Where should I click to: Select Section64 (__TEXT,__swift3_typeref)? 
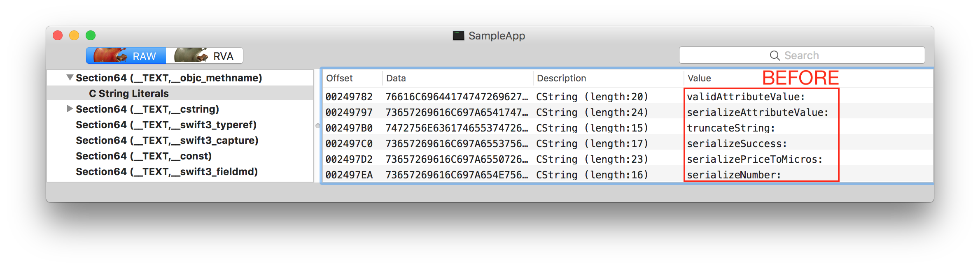pos(166,125)
